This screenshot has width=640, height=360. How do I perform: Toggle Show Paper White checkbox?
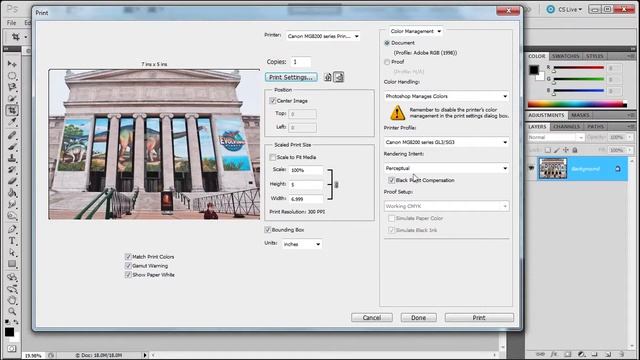[x=128, y=275]
